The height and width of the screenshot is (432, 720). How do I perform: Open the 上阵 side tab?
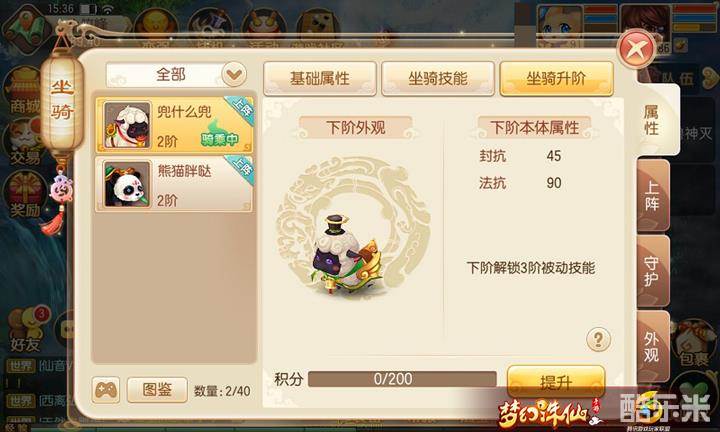652,196
